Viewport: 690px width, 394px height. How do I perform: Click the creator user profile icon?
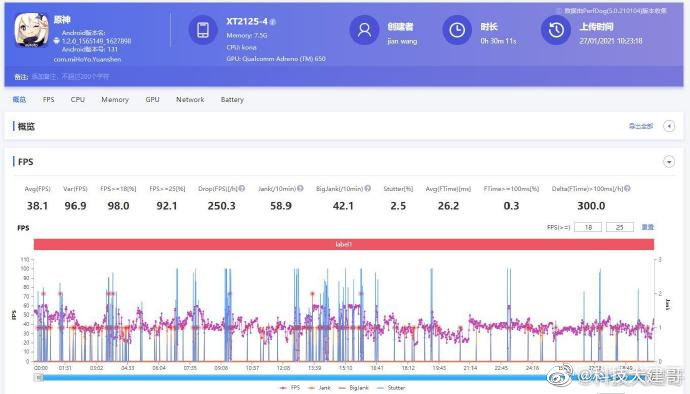(x=364, y=30)
